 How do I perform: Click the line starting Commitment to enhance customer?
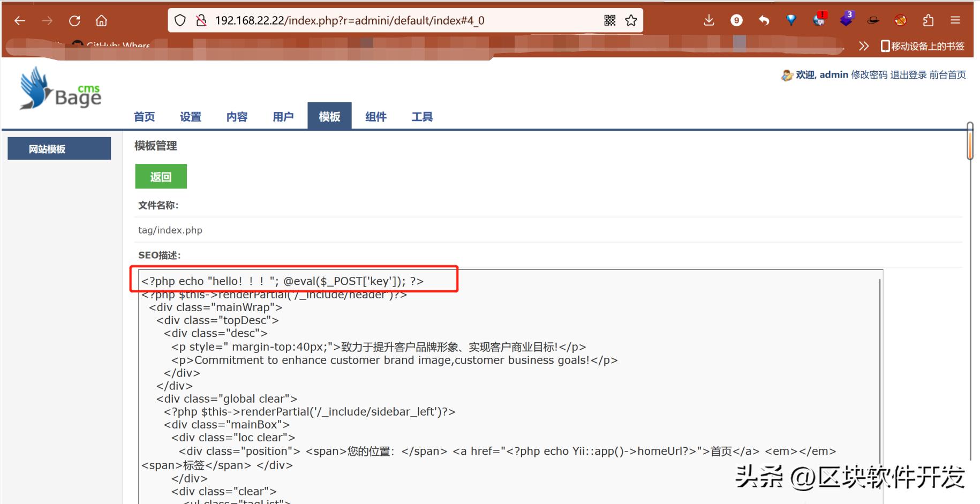click(x=395, y=360)
